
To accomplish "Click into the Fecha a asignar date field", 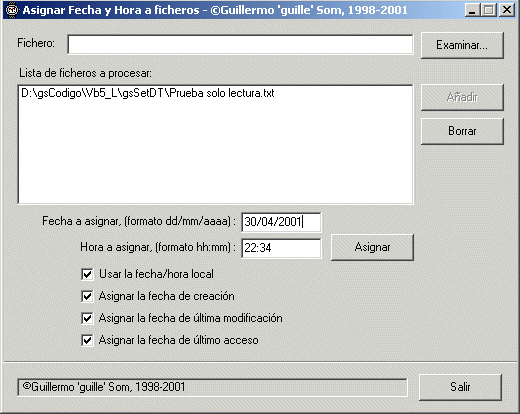I will 281,222.
